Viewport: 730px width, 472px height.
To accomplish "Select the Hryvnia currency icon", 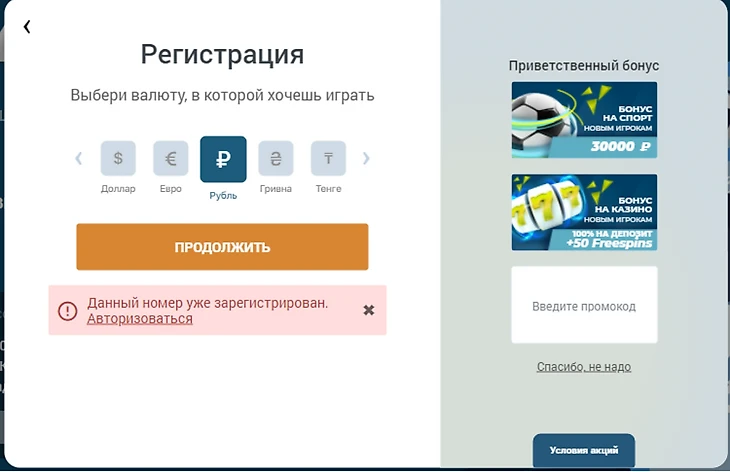I will coord(276,158).
